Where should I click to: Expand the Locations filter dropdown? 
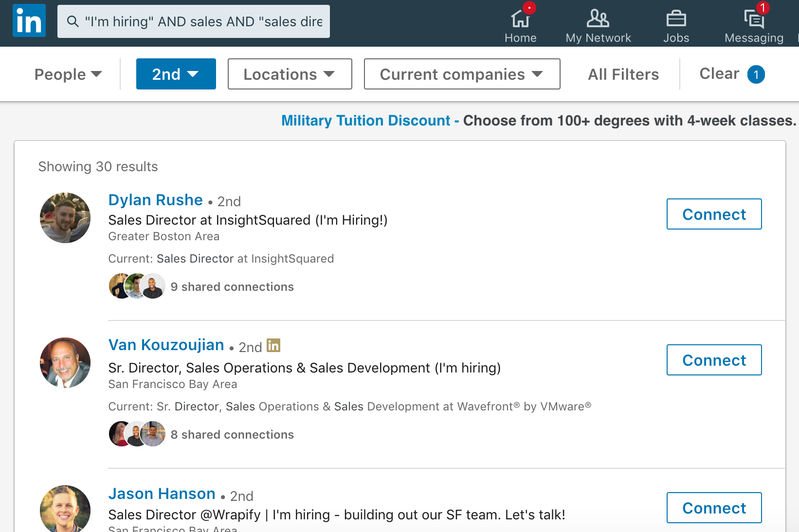290,74
